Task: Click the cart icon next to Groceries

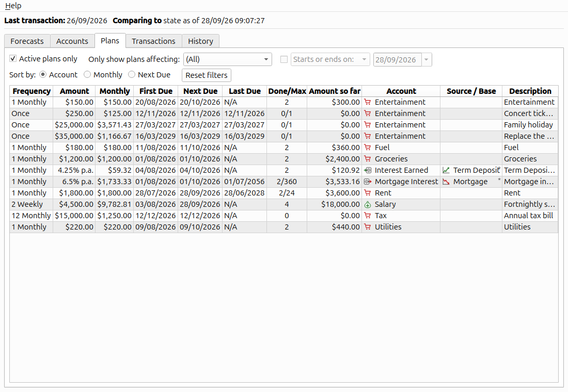Action: pos(367,158)
